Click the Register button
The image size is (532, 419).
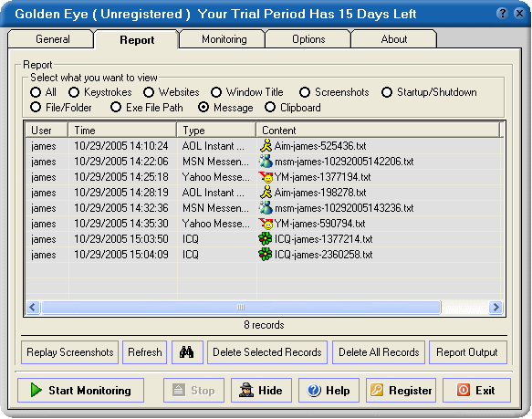(401, 390)
